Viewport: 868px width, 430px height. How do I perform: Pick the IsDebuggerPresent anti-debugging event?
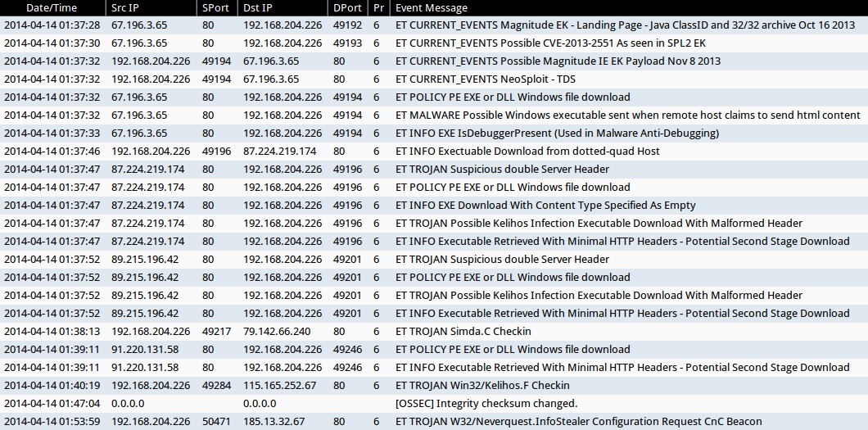click(557, 134)
